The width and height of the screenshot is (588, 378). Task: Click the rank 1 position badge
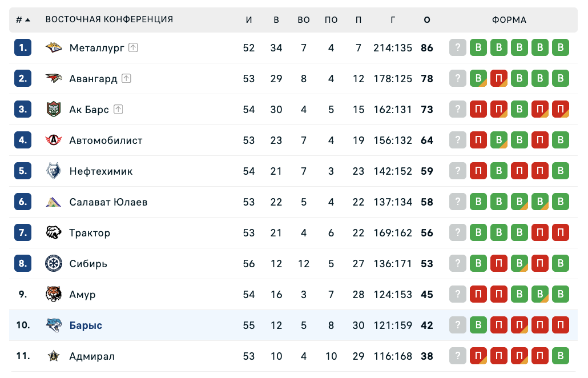23,48
